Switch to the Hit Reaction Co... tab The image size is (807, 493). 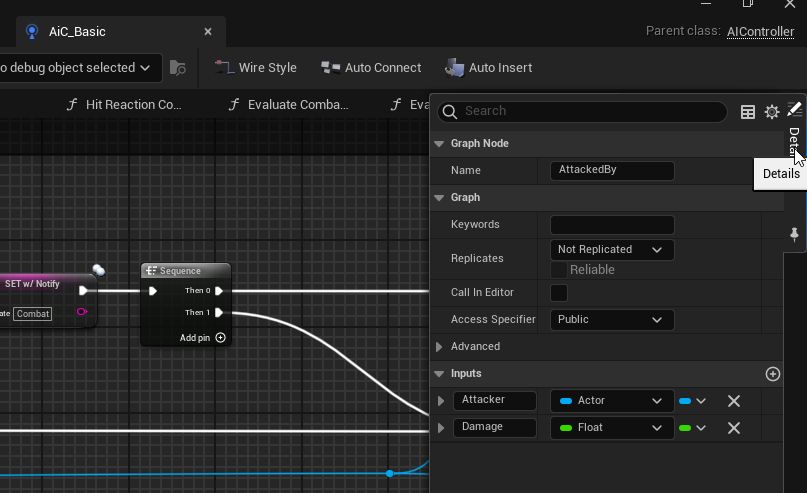click(x=124, y=104)
